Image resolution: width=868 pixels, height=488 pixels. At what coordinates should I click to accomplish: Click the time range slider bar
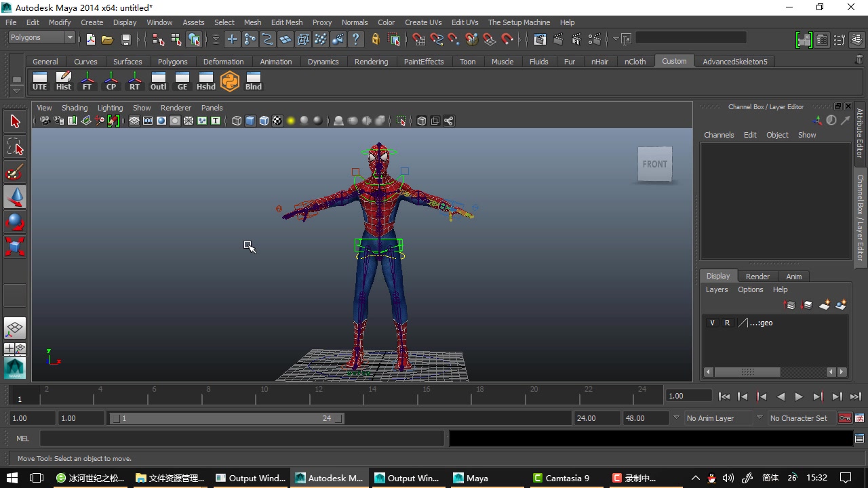coord(226,418)
